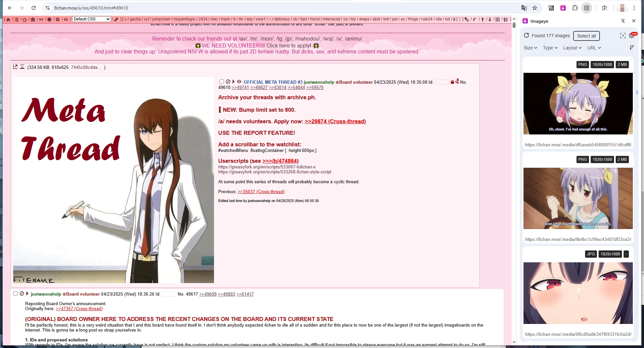Go to the jumpchain board link
The image size is (644, 348).
coord(161,19)
